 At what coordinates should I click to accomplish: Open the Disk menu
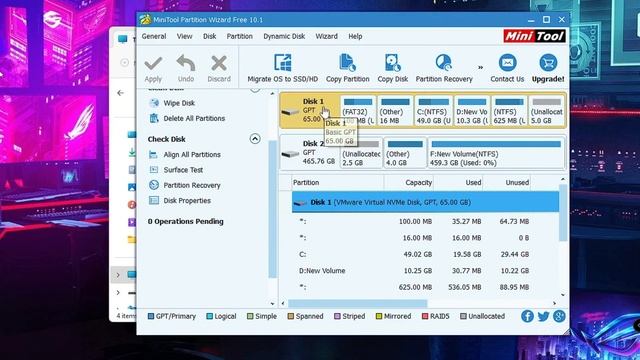pos(209,36)
